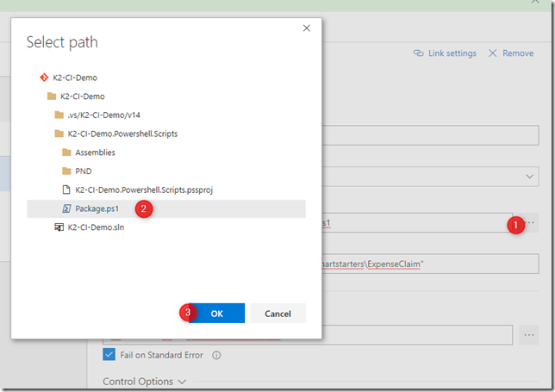Browse with the lower ellipsis button

pos(529,334)
